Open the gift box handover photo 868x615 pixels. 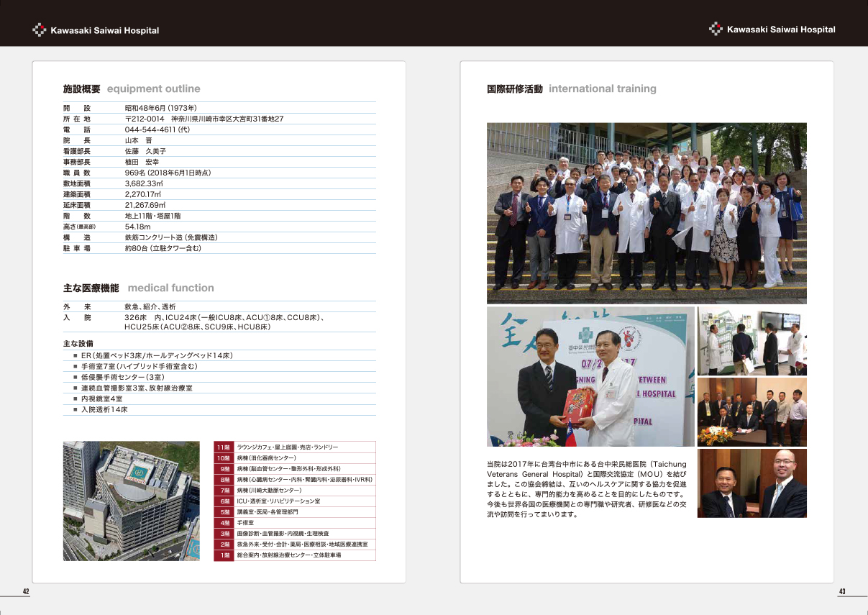[590, 377]
